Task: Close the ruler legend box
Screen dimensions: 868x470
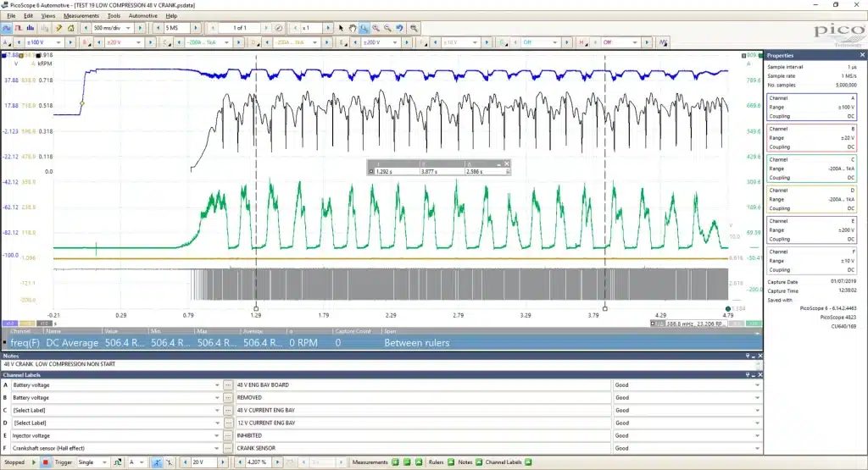Action: (507, 163)
